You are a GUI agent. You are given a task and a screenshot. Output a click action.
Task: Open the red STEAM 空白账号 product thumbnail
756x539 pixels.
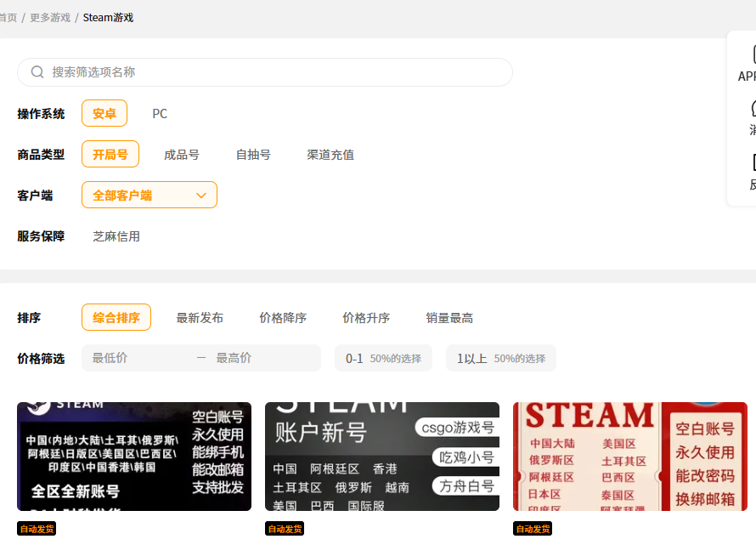(629, 457)
